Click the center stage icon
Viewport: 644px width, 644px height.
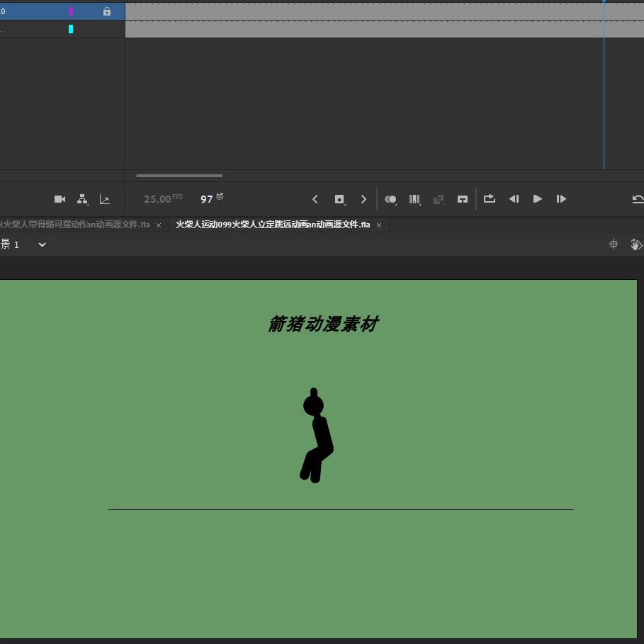[614, 244]
